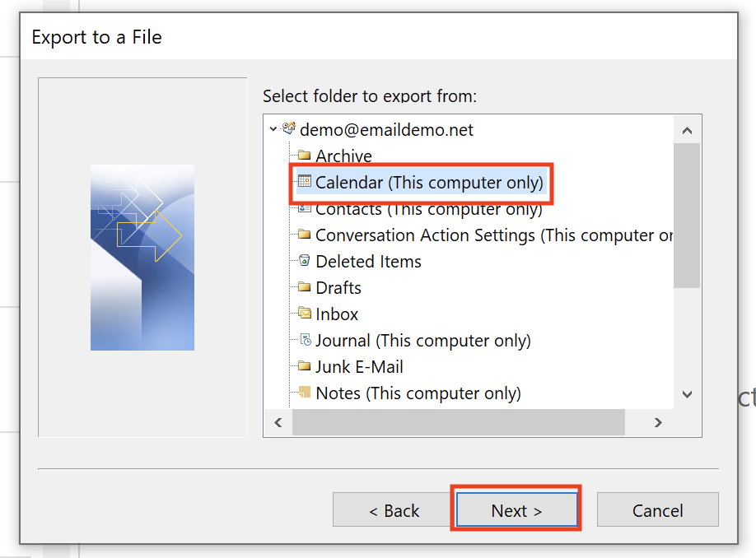Click the Inbox envelope icon

click(x=304, y=314)
